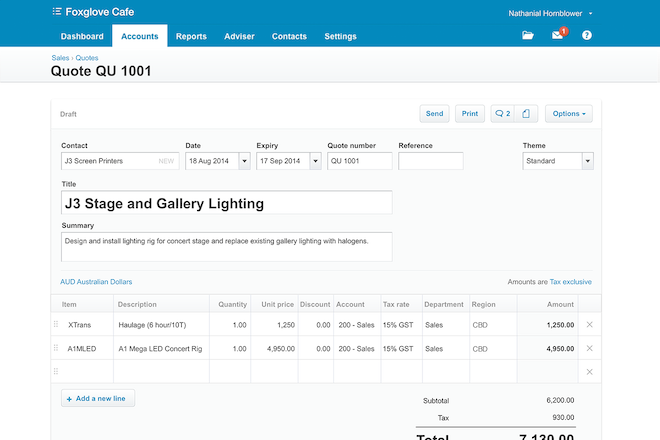660x440 pixels.
Task: Click the help question mark icon
Action: [587, 36]
